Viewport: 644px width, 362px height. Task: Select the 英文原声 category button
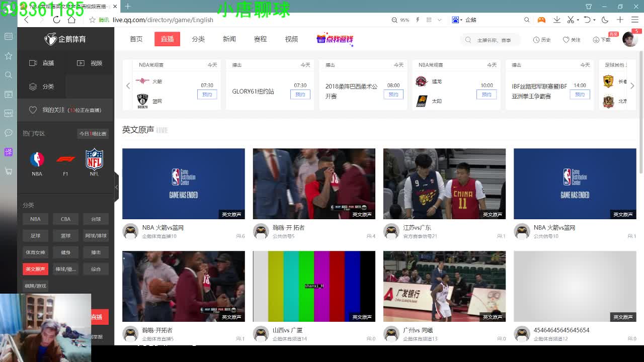[x=35, y=269]
